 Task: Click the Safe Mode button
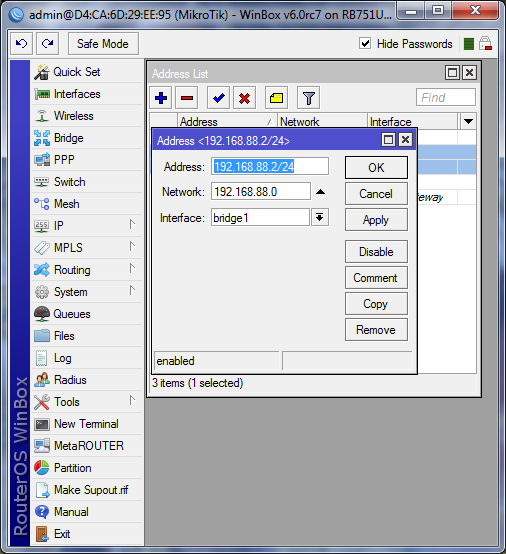[x=103, y=44]
